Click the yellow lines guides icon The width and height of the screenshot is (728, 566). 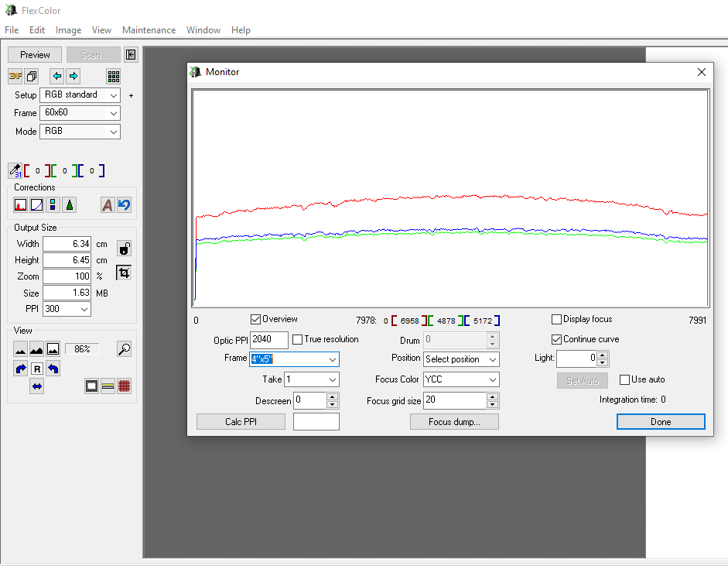point(108,386)
